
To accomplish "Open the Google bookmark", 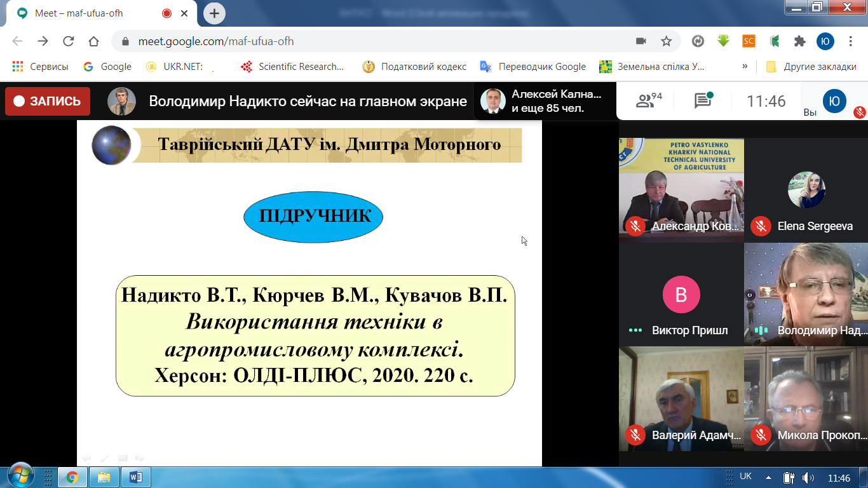I will [x=107, y=66].
